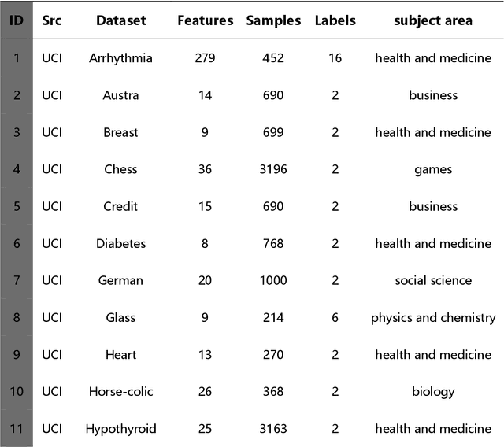Click the Features column header
Viewport: 504px width, 447px height.
point(205,20)
